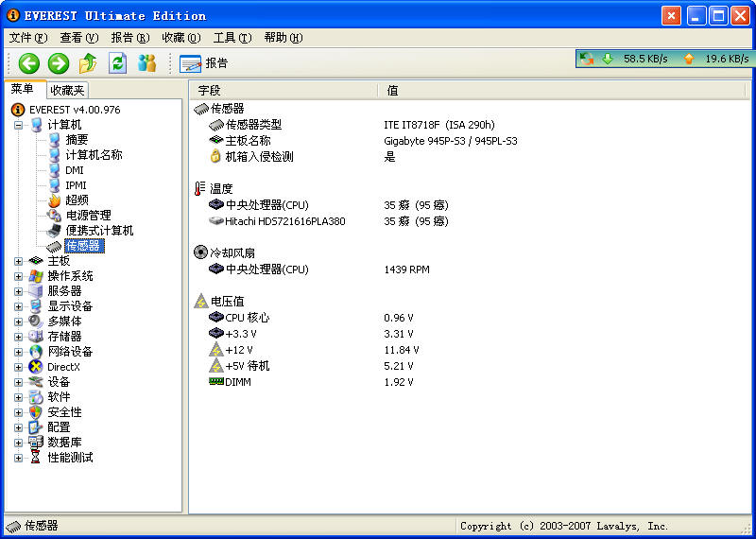Click the shield icon beside 安全性
This screenshot has height=539, width=756.
pos(36,412)
